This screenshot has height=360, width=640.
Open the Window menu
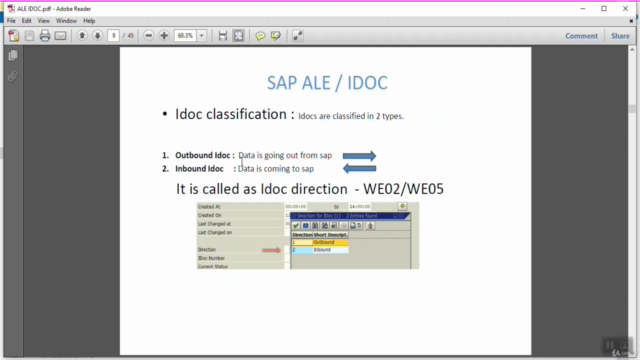click(x=66, y=21)
